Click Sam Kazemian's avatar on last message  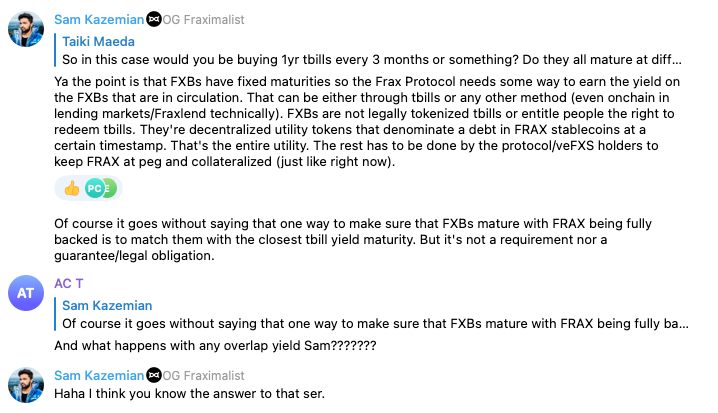pos(25,385)
